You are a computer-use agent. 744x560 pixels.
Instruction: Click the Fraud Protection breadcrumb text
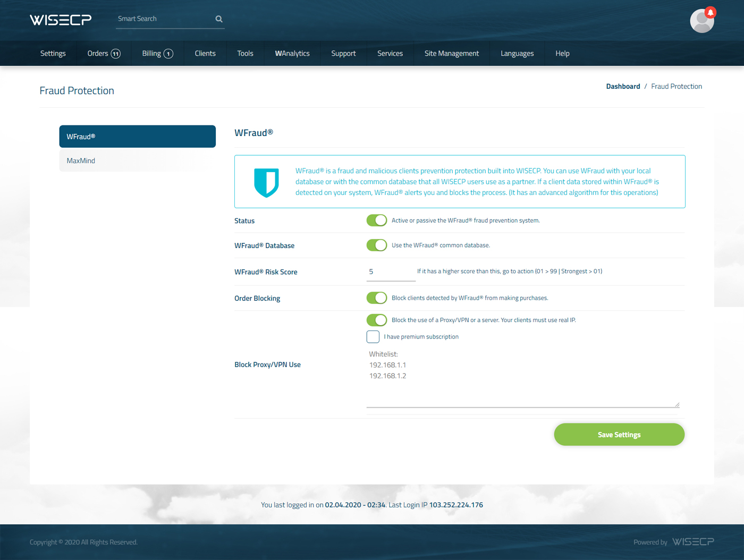click(677, 87)
